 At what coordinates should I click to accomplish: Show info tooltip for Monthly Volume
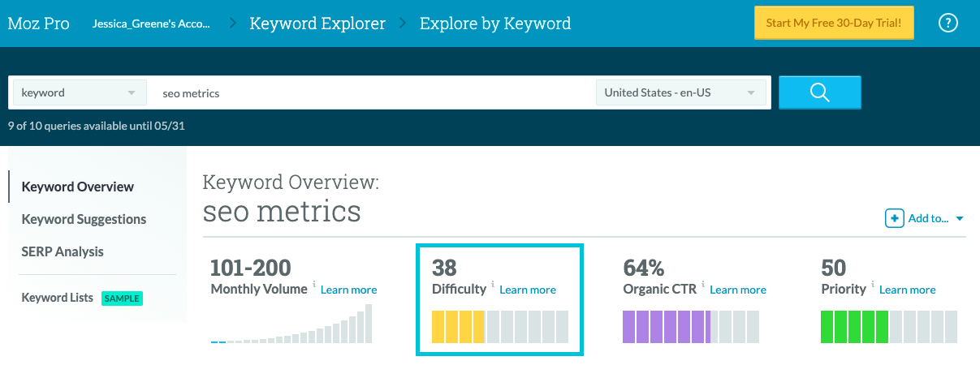pos(314,285)
